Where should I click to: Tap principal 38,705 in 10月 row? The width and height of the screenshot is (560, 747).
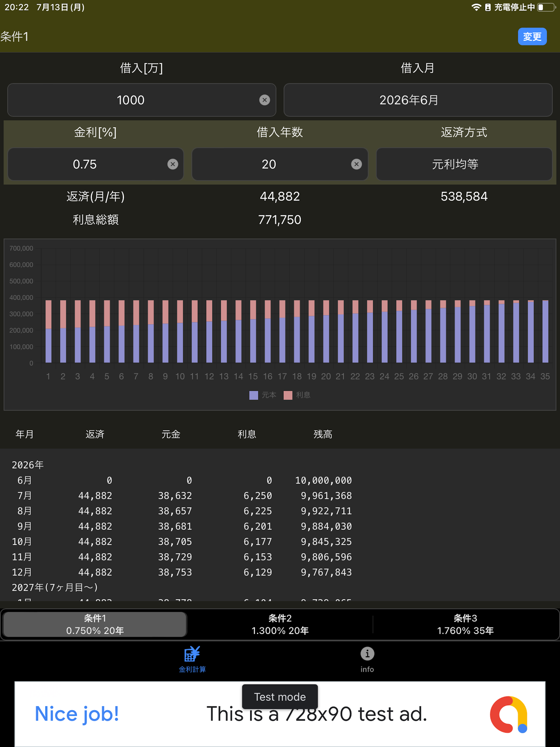click(x=175, y=542)
